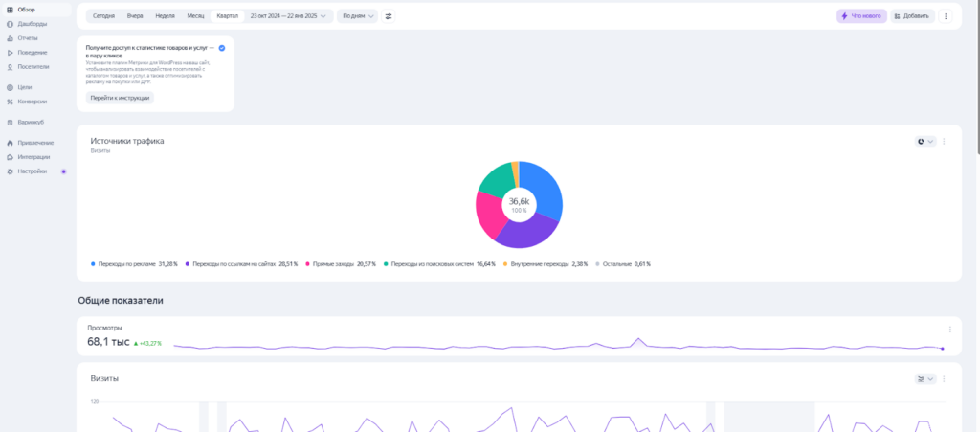The width and height of the screenshot is (980, 432).
Task: Open the filter settings sliders icon
Action: (389, 16)
